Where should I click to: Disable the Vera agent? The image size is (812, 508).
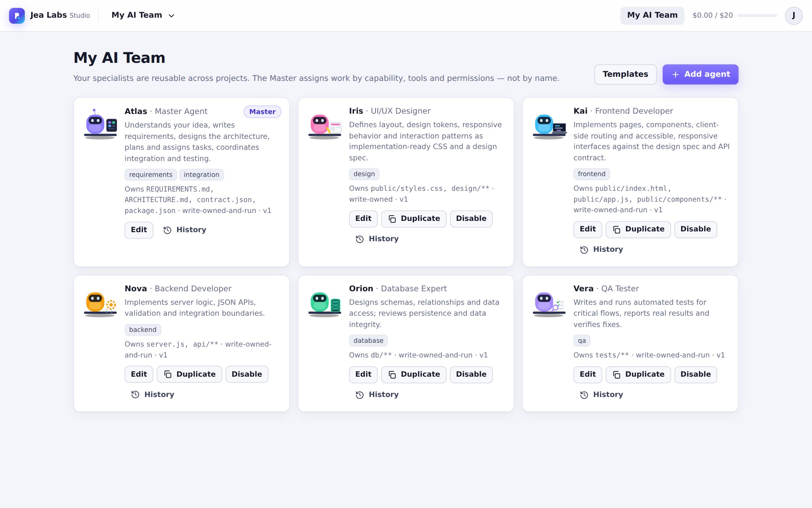click(695, 374)
